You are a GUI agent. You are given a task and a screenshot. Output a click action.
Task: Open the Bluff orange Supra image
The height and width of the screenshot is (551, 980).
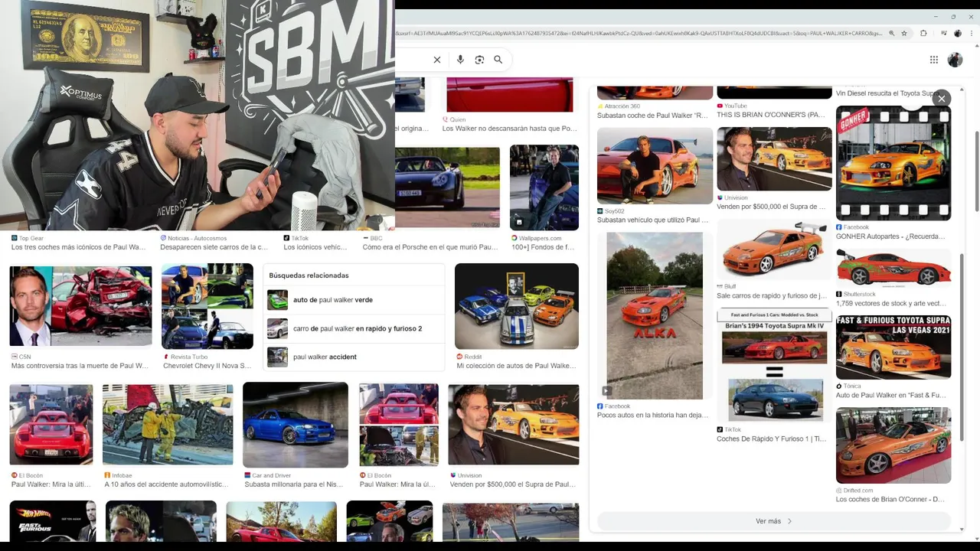774,249
